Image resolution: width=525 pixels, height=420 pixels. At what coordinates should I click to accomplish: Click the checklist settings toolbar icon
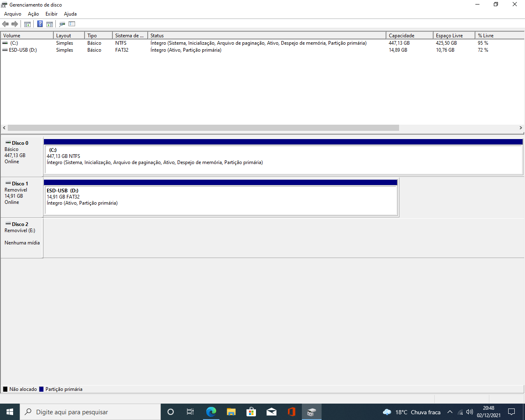[x=72, y=24]
